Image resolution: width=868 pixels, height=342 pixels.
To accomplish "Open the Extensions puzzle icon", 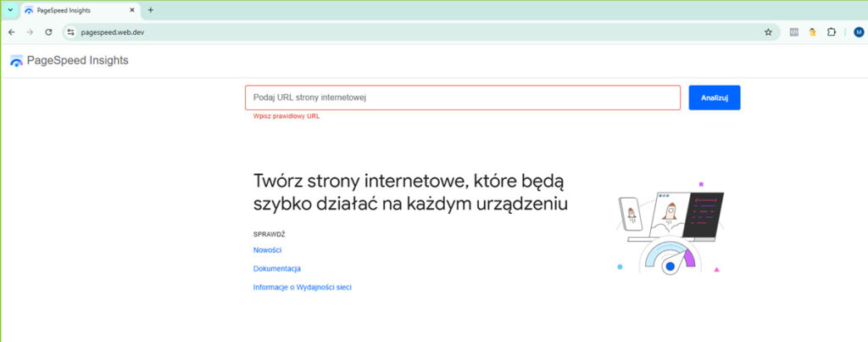I will click(831, 32).
